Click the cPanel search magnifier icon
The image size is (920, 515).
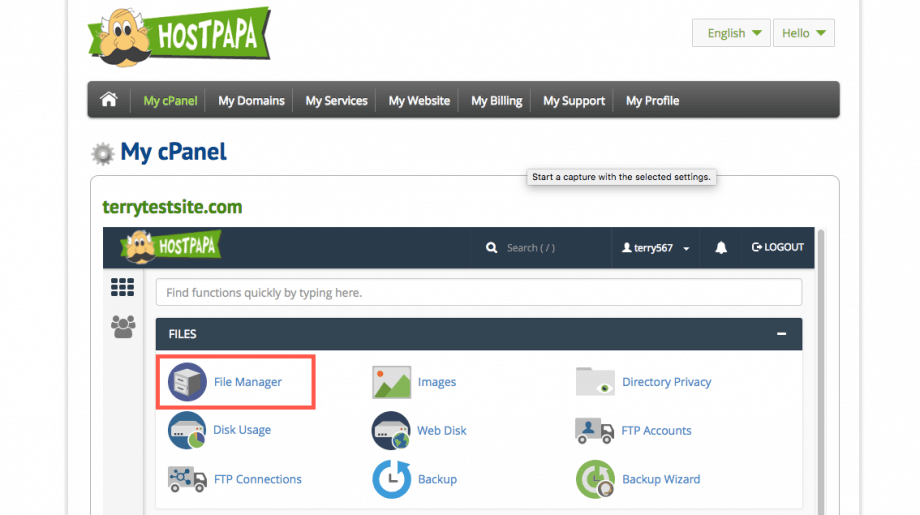(492, 248)
